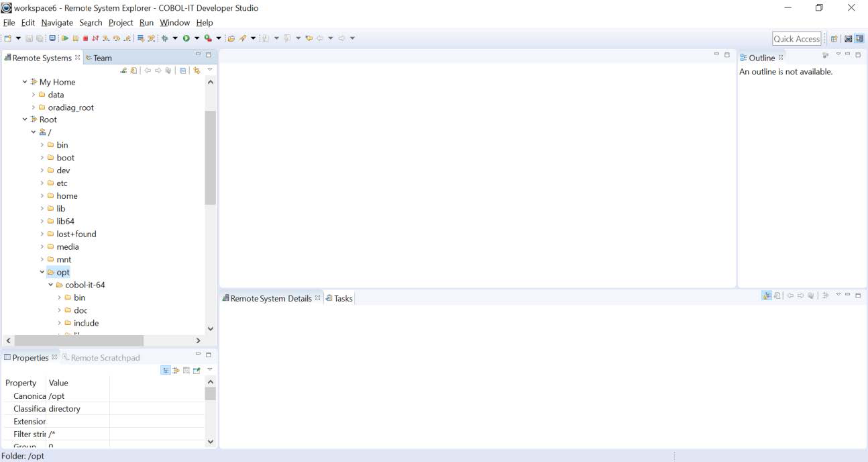
Task: Collapse the My Home tree node
Action: (25, 82)
